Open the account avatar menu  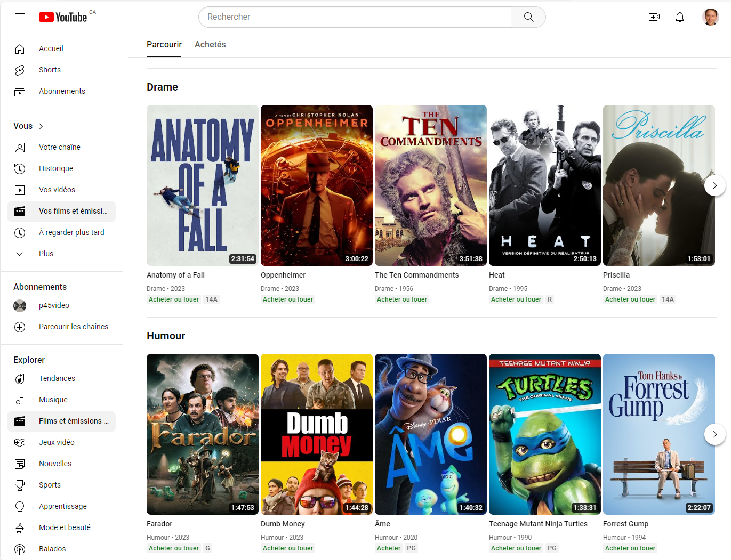[710, 17]
